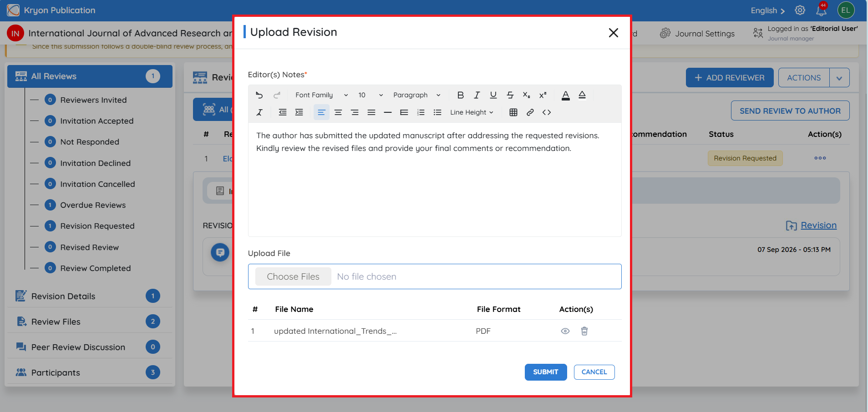The width and height of the screenshot is (868, 412).
Task: Insert a numbered list
Action: [421, 112]
